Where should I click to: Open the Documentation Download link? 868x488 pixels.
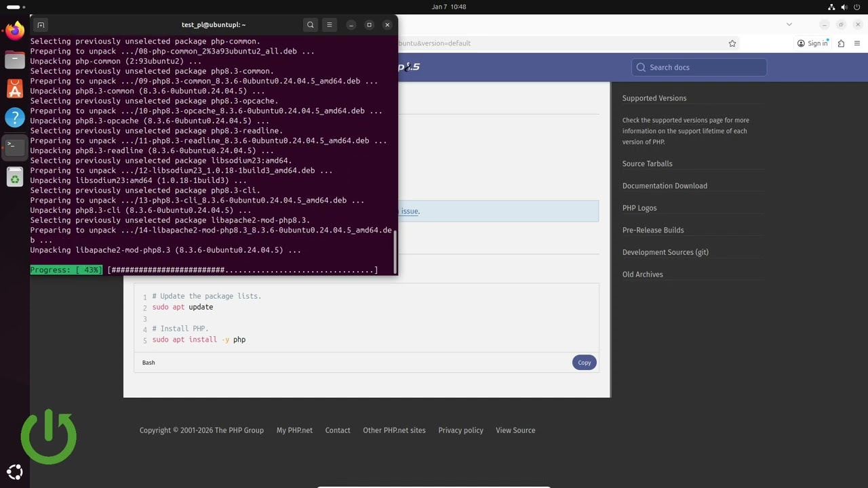665,186
